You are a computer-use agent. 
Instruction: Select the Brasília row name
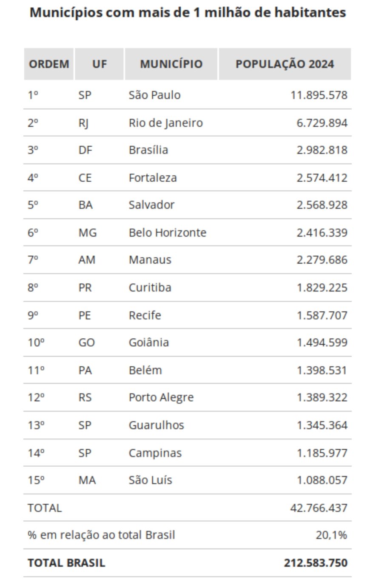(x=148, y=150)
